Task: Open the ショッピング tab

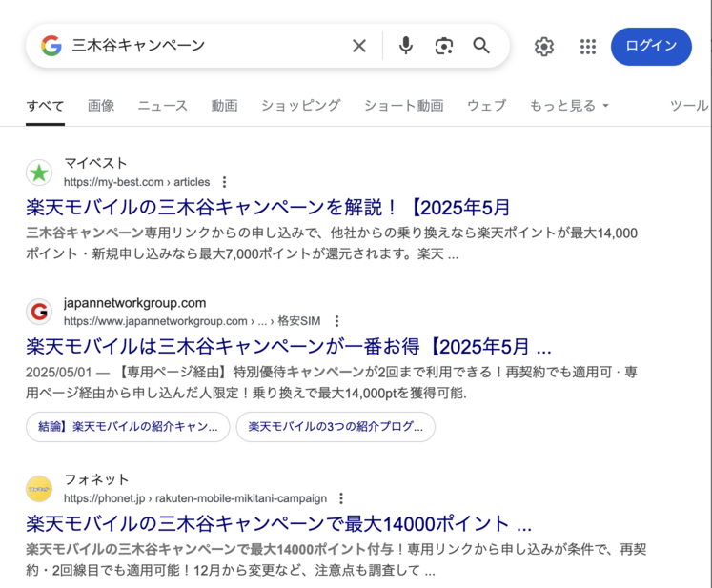Action: point(300,106)
